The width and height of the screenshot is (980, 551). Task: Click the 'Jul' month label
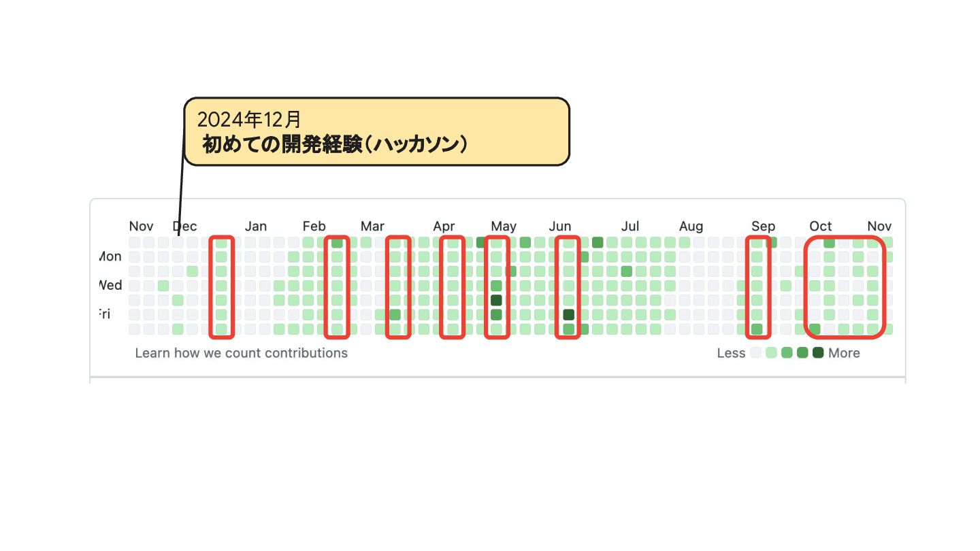pos(630,227)
